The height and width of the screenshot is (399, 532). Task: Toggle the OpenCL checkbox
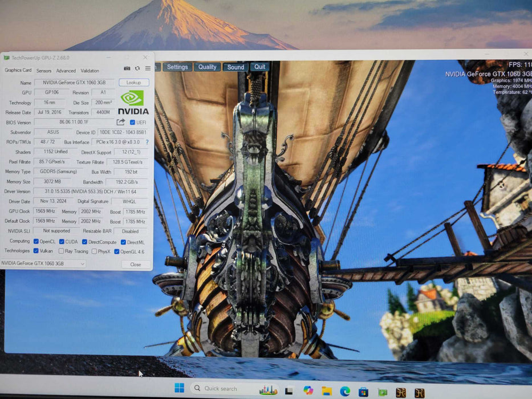pos(36,242)
